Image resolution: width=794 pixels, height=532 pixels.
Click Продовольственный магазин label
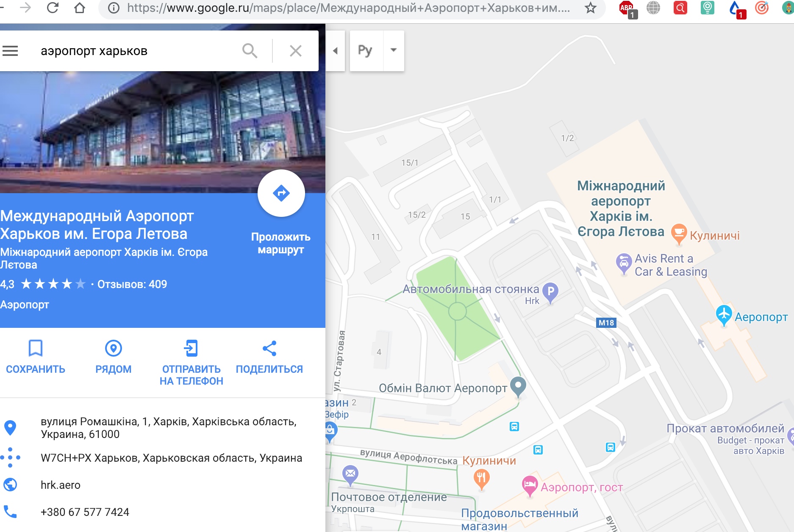[x=519, y=519]
